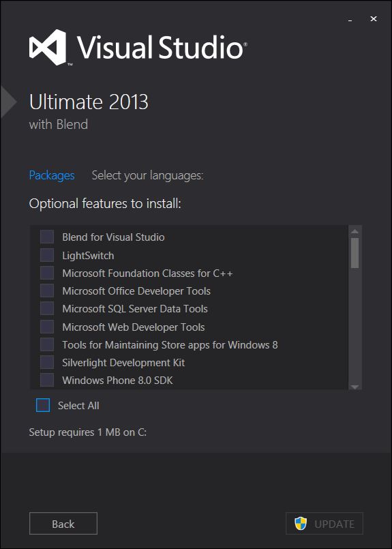392x549 pixels.
Task: Click the scroll up arrow in features list
Action: (355, 231)
